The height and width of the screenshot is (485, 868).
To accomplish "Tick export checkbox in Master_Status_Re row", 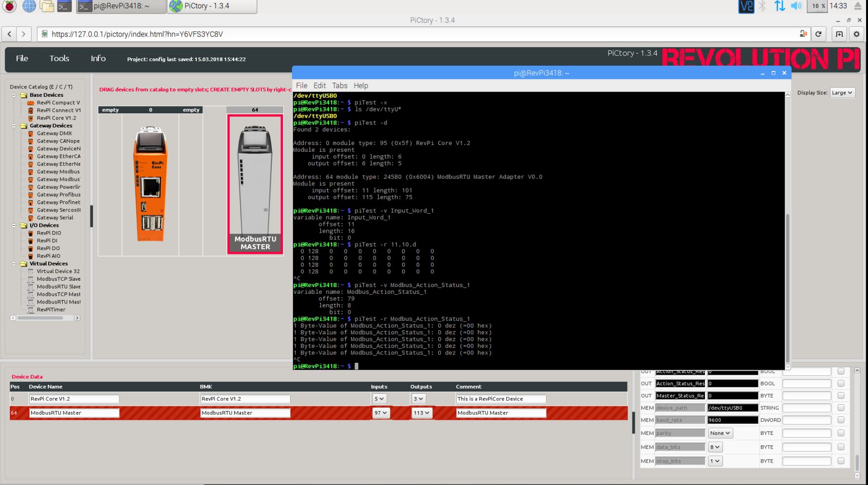I will (841, 395).
